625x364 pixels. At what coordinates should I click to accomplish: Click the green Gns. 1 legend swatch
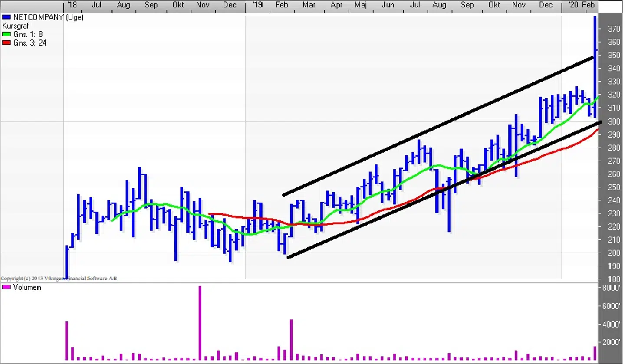pyautogui.click(x=6, y=34)
